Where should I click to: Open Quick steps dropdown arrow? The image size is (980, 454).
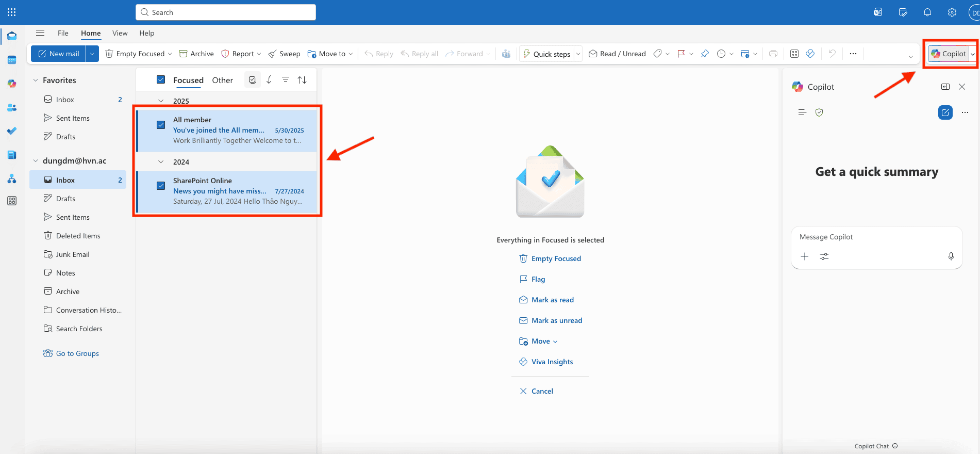click(x=578, y=54)
